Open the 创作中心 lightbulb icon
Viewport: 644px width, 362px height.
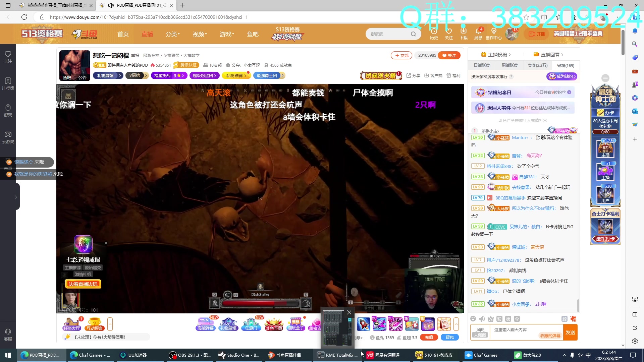point(494,34)
